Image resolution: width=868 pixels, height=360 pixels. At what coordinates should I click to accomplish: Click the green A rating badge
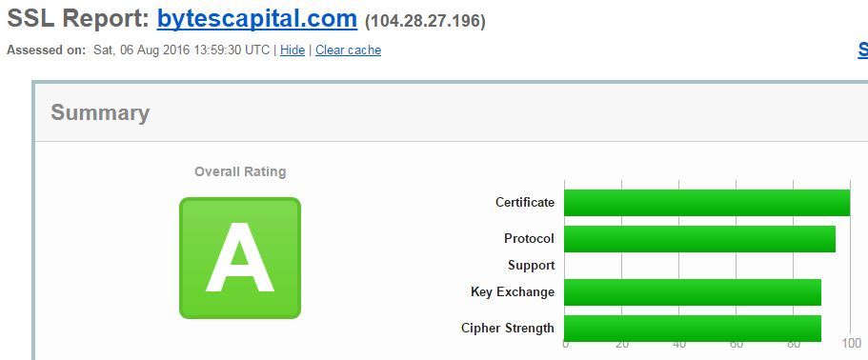[240, 258]
